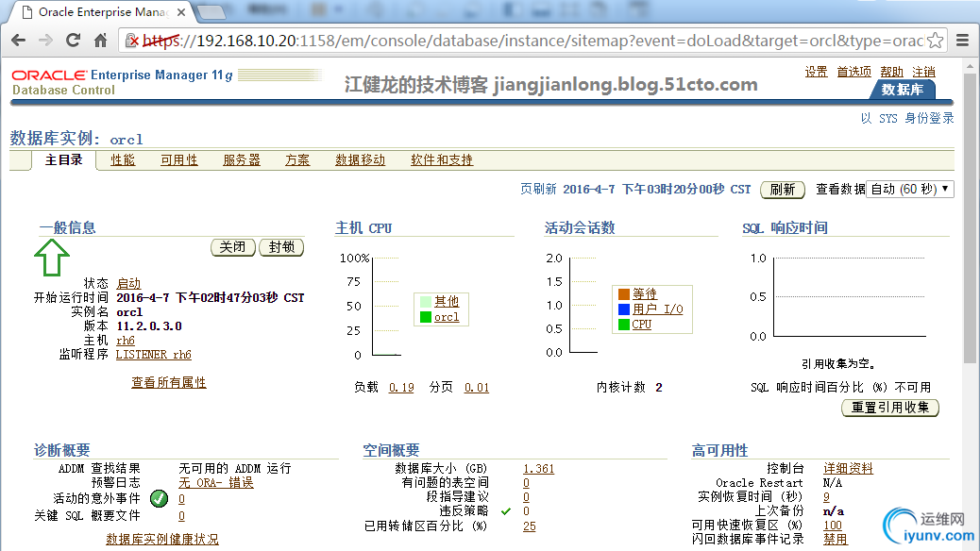The image size is (980, 551).
Task: Click the 有问题的表空间 value 0 link
Action: (x=526, y=483)
